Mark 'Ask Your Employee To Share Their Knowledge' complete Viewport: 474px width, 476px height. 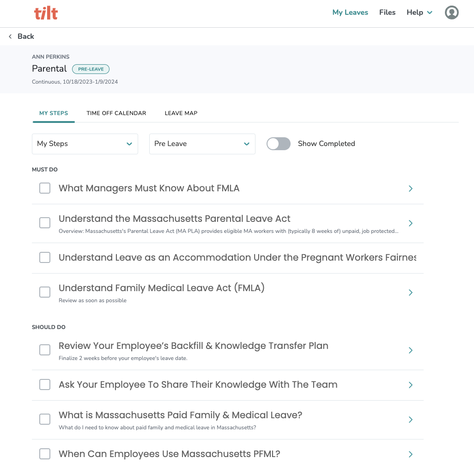[x=44, y=384]
